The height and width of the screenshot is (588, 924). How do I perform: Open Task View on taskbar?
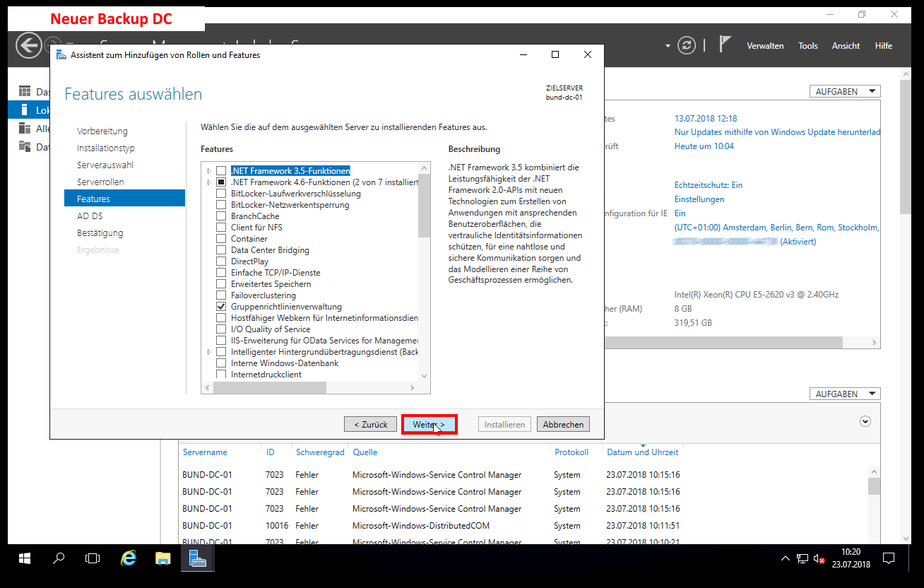(93, 558)
